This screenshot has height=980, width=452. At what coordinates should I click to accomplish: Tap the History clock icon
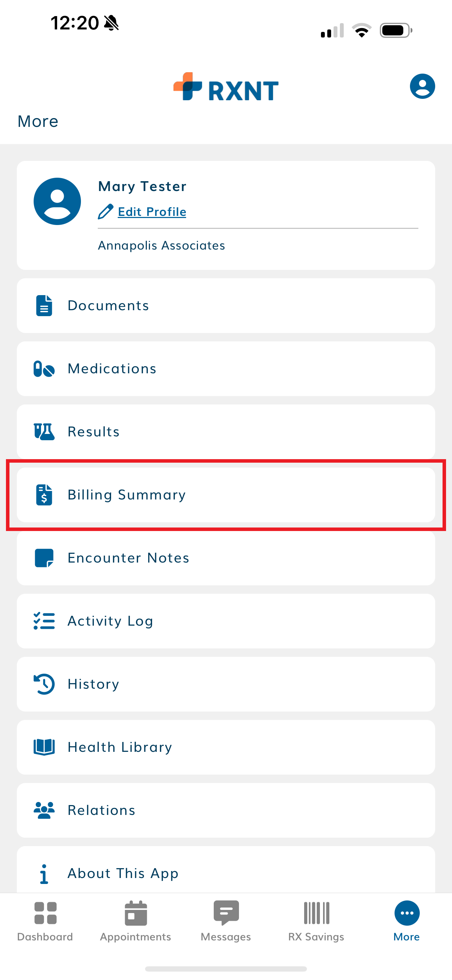pos(44,684)
